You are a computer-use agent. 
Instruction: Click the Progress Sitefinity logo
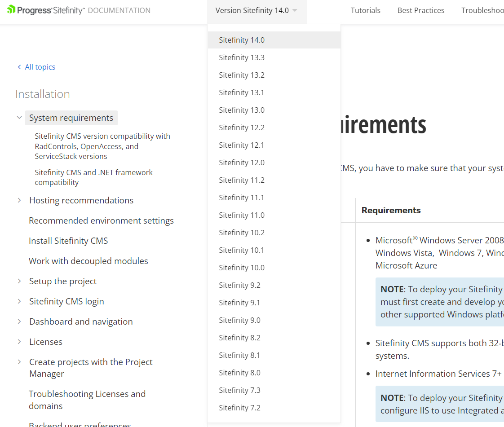46,10
